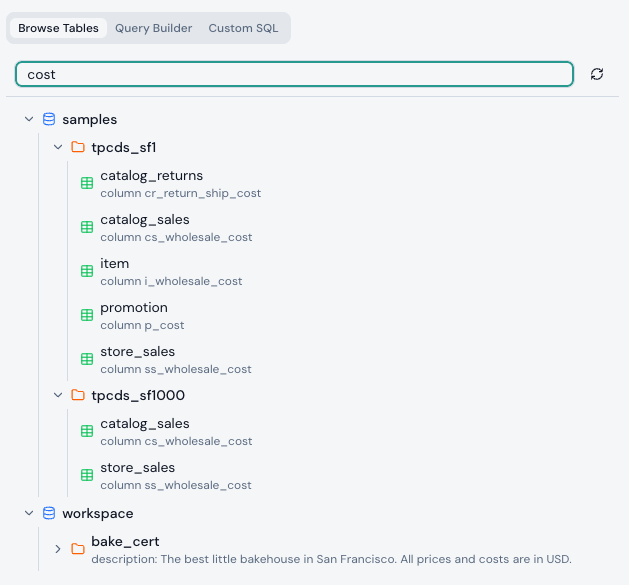Screen dimensions: 629x585
Task: Click 'column cr_return_ship_cost' text
Action: 181,193
